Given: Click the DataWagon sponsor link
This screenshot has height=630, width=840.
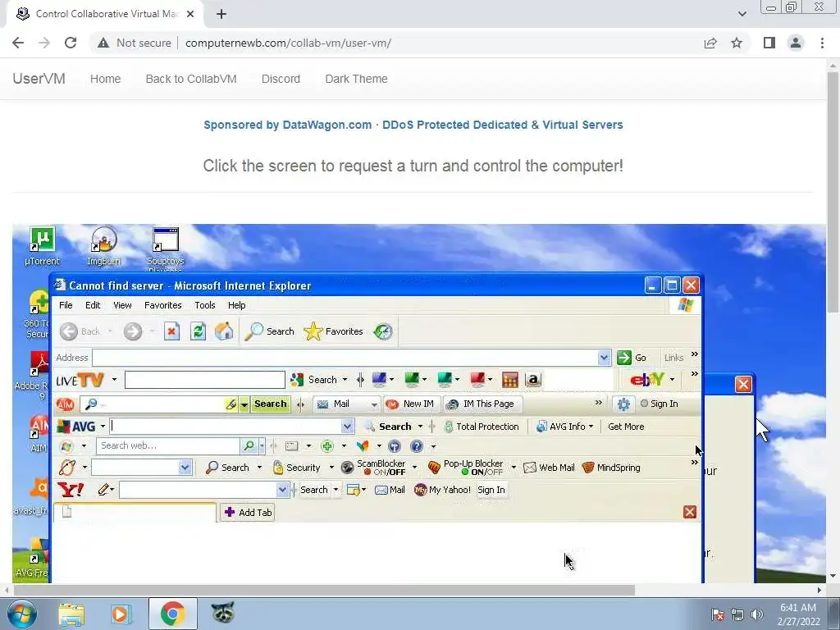Looking at the screenshot, I should (x=413, y=125).
